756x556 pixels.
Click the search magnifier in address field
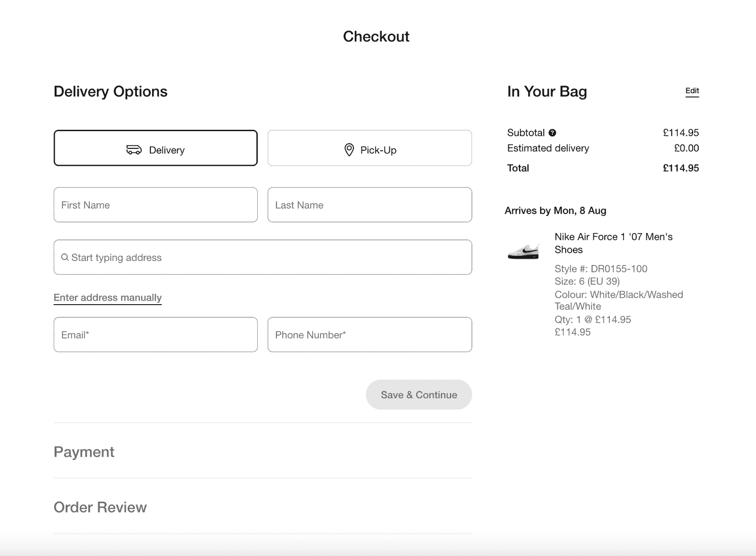click(65, 257)
